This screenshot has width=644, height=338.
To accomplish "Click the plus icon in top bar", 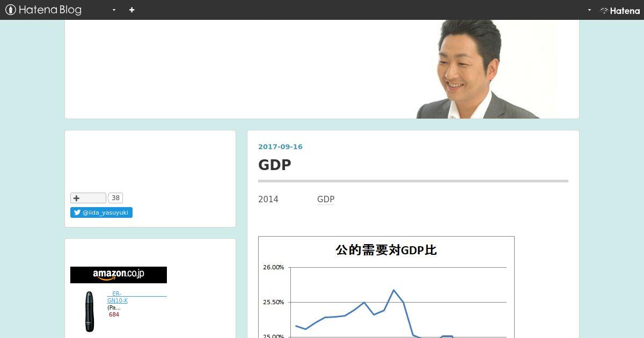I will (x=132, y=10).
